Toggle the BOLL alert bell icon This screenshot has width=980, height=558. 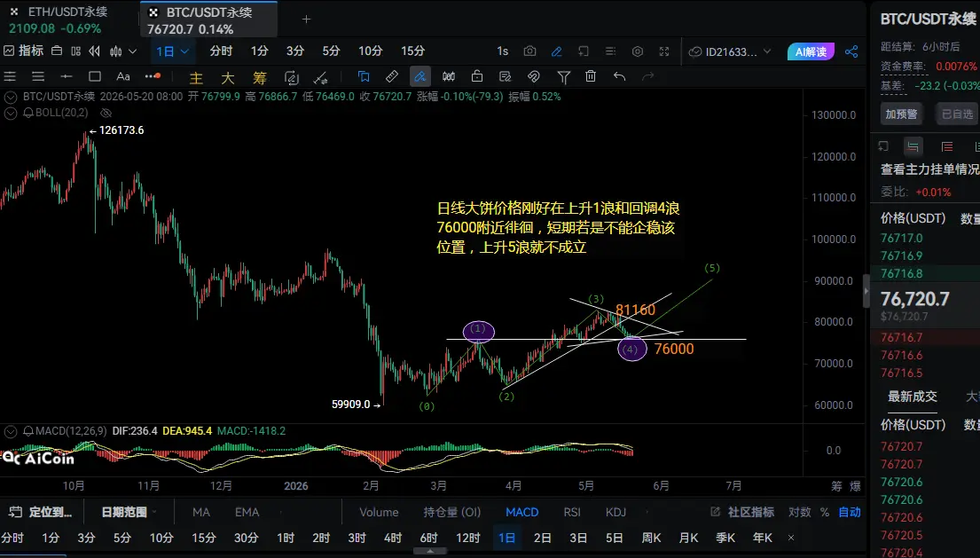[28, 113]
